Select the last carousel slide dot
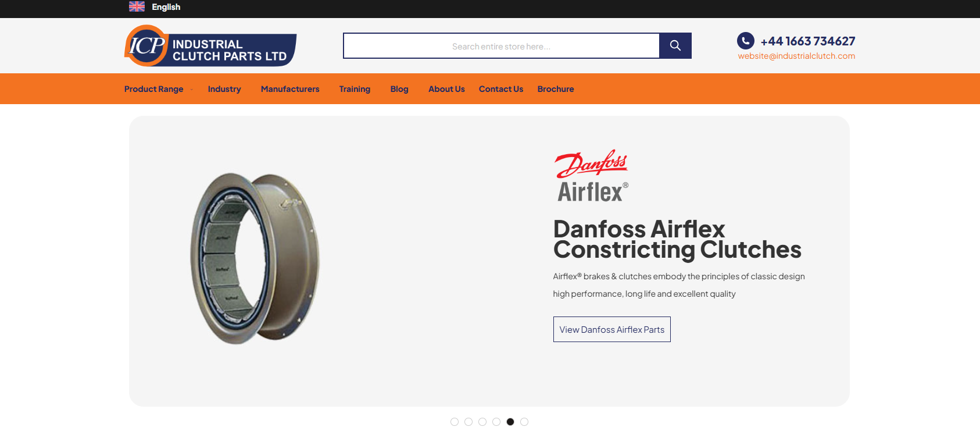Viewport: 980px width, 441px height. pos(524,422)
